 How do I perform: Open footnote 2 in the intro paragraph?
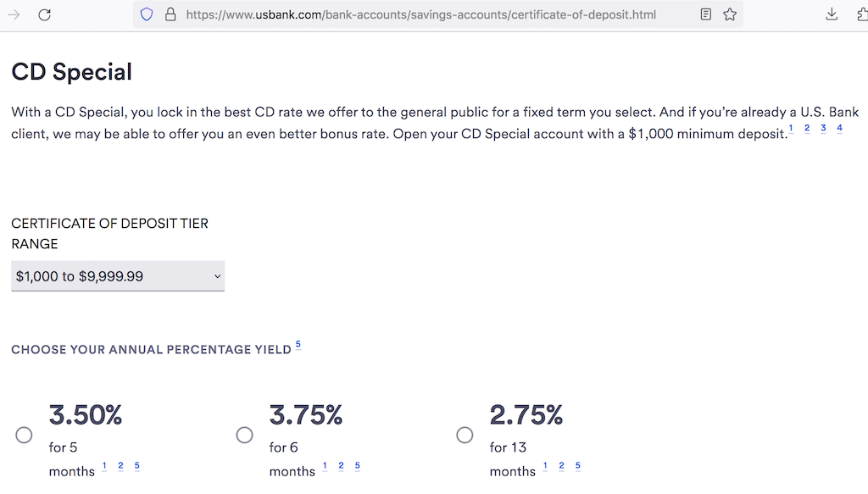tap(807, 128)
